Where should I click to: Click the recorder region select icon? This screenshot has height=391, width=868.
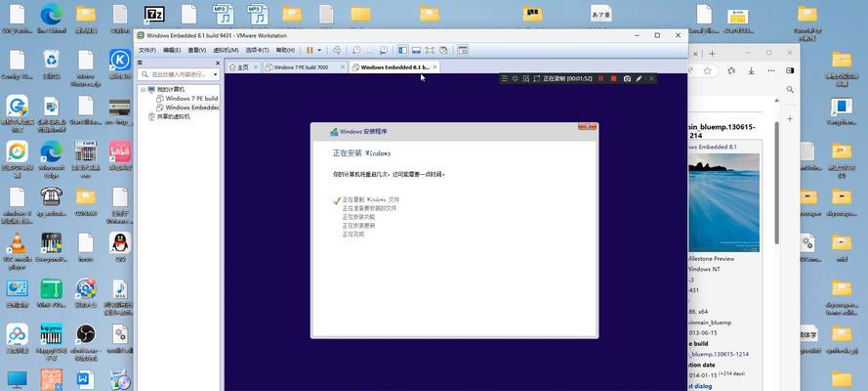pos(526,79)
